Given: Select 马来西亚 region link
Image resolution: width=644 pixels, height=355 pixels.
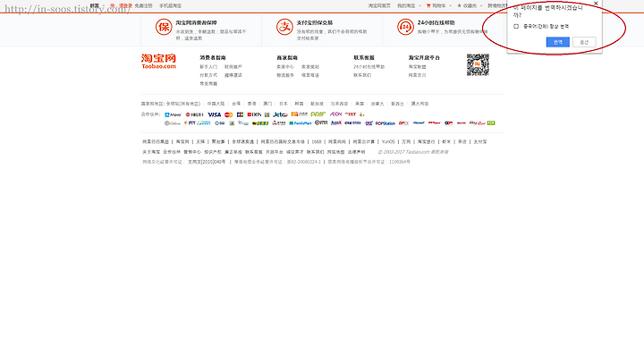Looking at the screenshot, I should (x=339, y=104).
